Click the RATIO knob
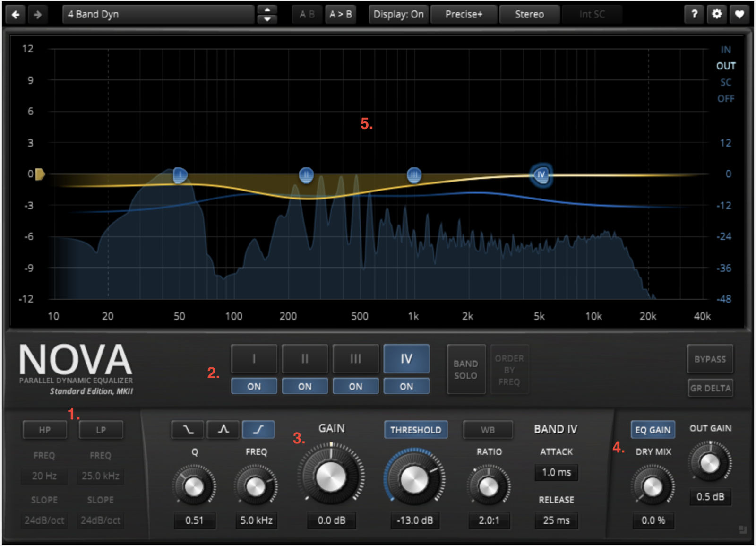 [489, 486]
